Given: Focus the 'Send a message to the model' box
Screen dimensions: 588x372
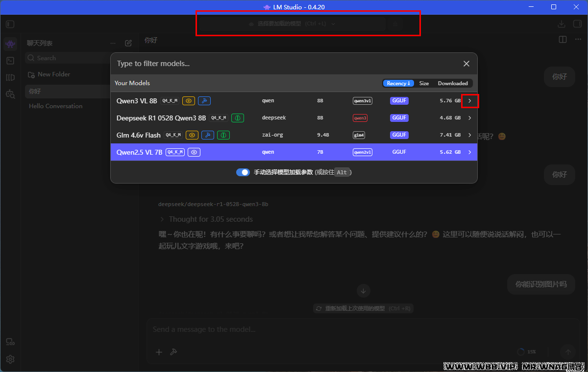Looking at the screenshot, I should tap(363, 329).
